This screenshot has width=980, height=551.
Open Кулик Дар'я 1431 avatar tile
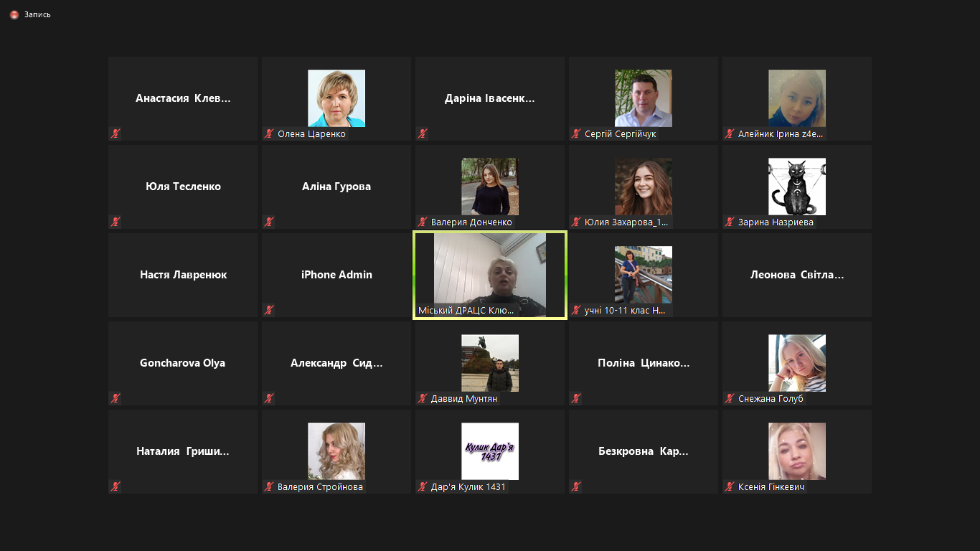click(x=490, y=451)
